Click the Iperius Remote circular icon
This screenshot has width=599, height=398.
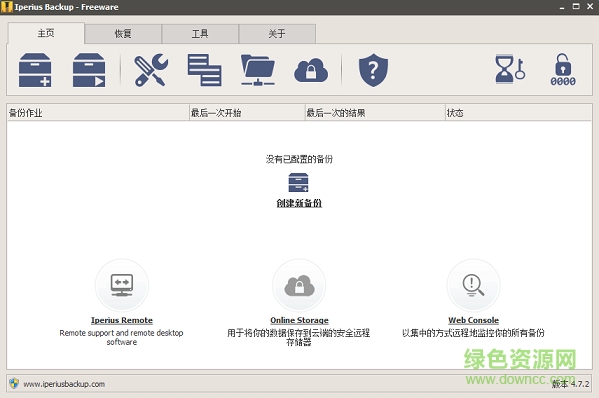click(x=121, y=285)
